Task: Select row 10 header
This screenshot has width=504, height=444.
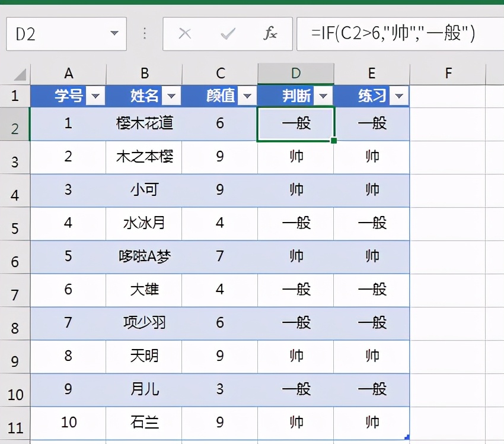Action: tap(15, 390)
